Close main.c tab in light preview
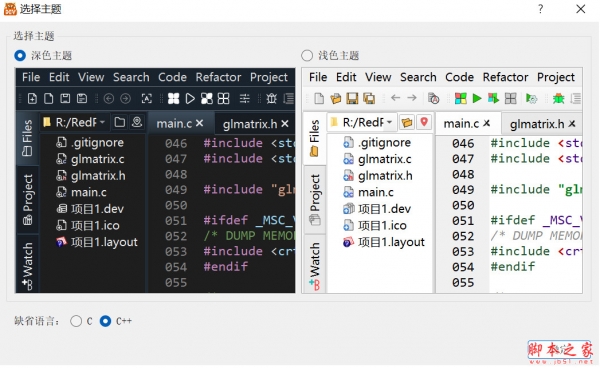 [x=486, y=124]
